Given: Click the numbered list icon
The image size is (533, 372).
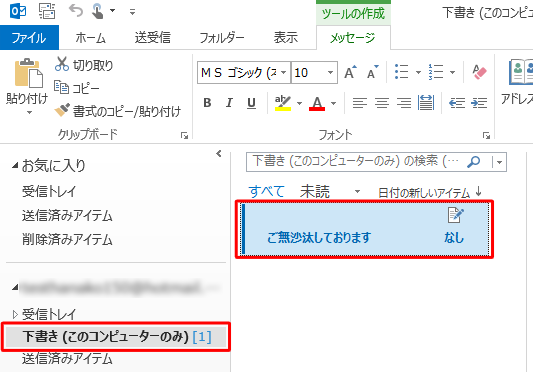Looking at the screenshot, I should [436, 72].
